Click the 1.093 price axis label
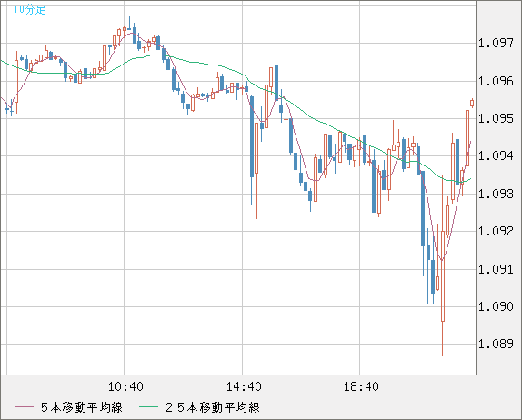522x420 pixels. point(496,194)
